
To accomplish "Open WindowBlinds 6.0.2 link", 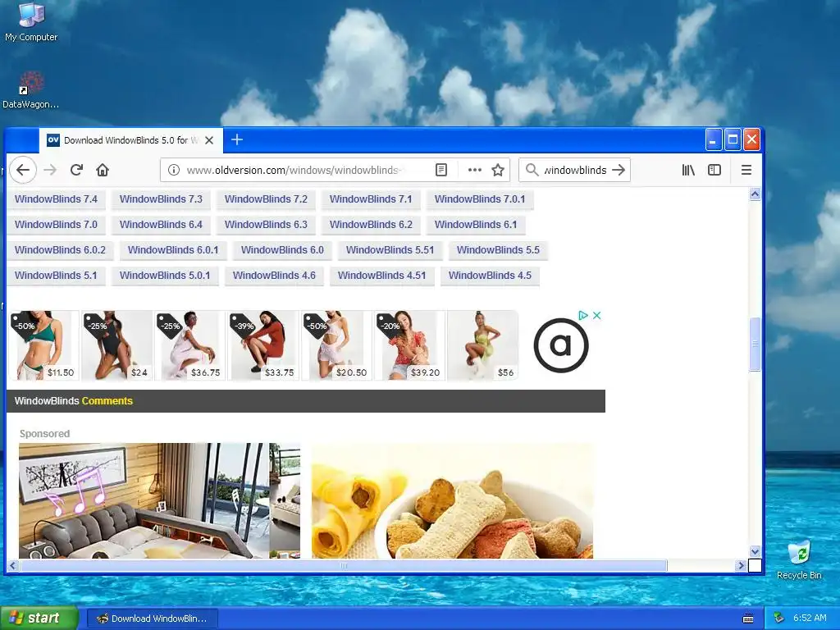I will pyautogui.click(x=60, y=250).
